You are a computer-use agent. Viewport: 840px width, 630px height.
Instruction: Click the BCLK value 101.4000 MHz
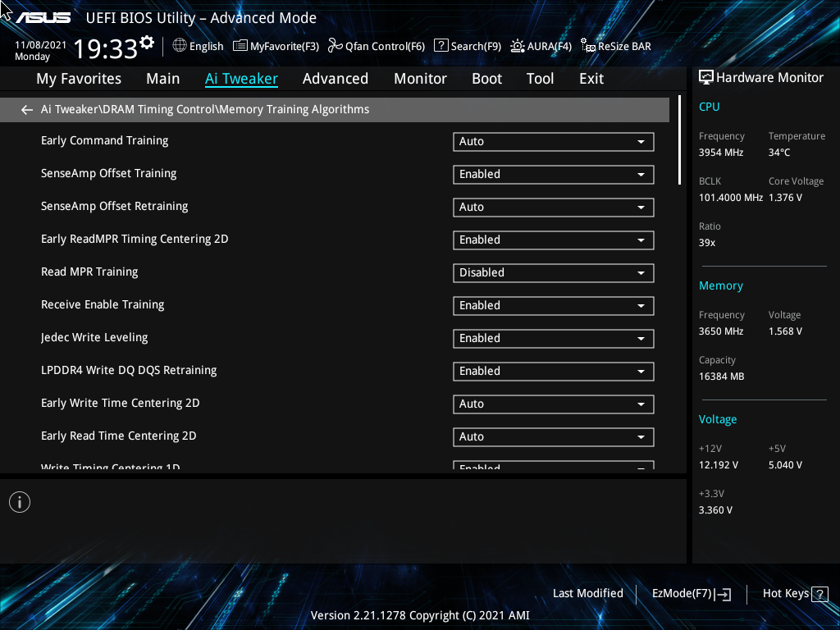coord(731,198)
